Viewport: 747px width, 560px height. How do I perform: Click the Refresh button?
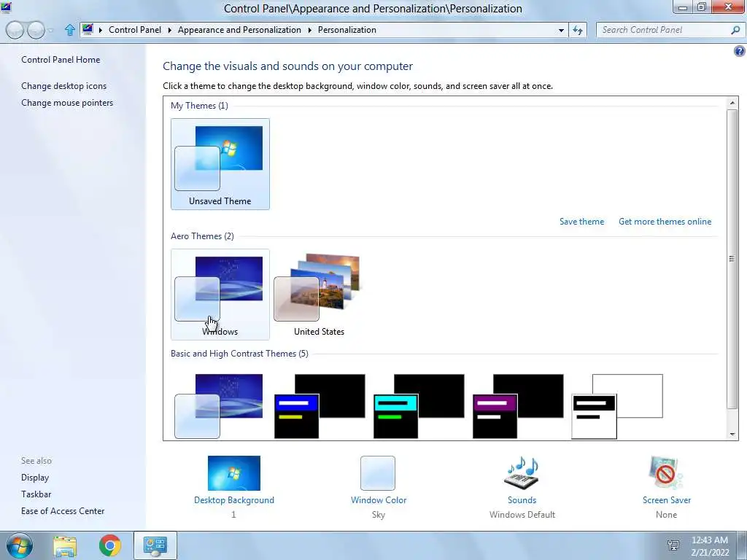[x=578, y=30]
